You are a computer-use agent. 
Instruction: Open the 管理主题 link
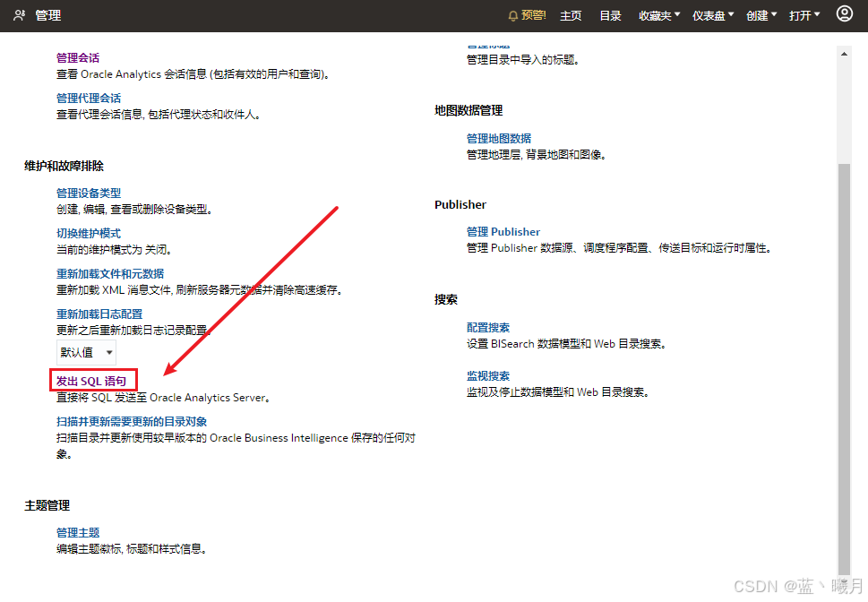pyautogui.click(x=78, y=532)
